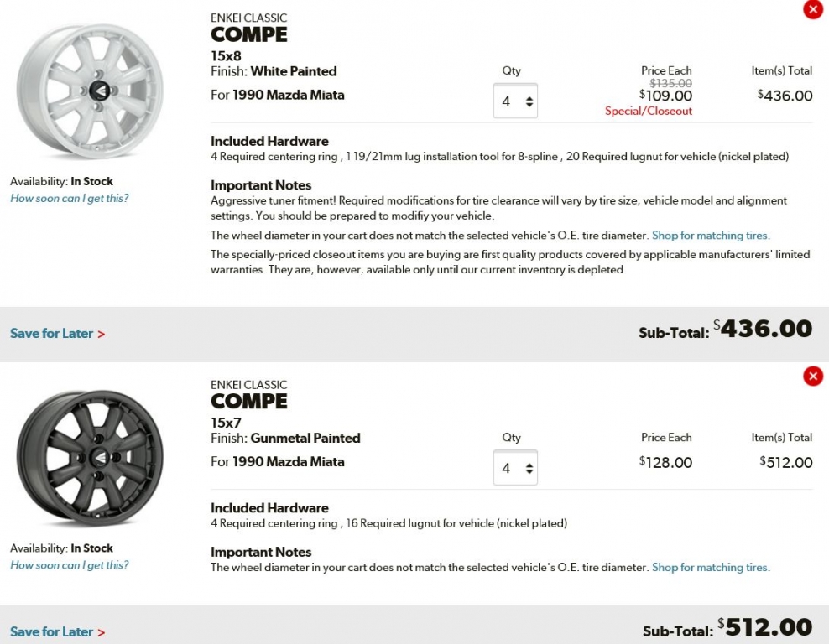Viewport: 829px width, 644px height.
Task: Shop for matching tires for the 15x8 wheel
Action: click(711, 235)
